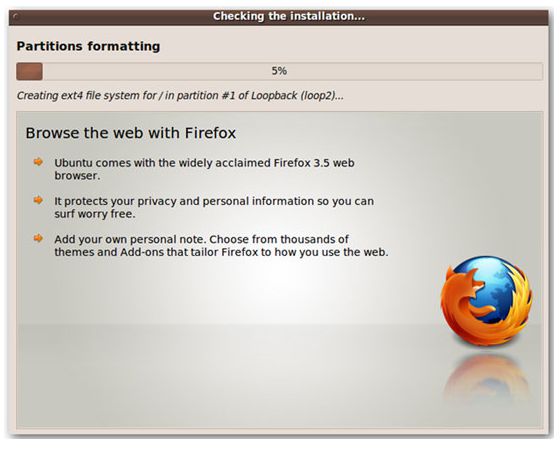This screenshot has width=560, height=449.
Task: Click the orange arrow beside "Ubuntu comes with"
Action: click(x=38, y=162)
